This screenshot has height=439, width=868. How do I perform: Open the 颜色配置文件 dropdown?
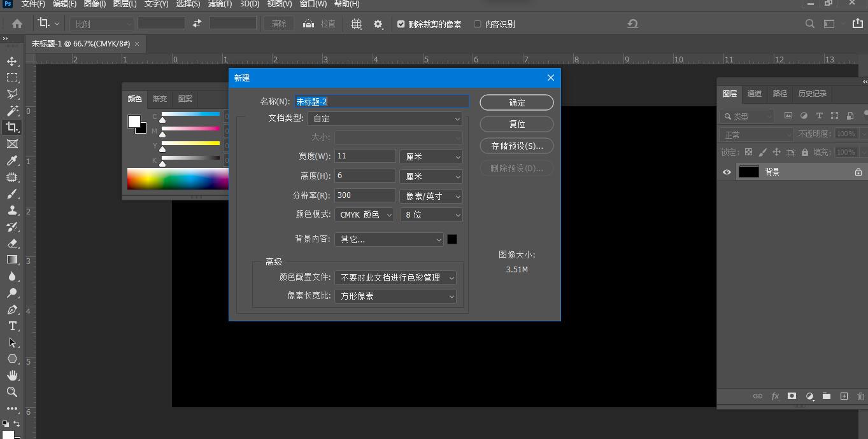click(x=395, y=277)
